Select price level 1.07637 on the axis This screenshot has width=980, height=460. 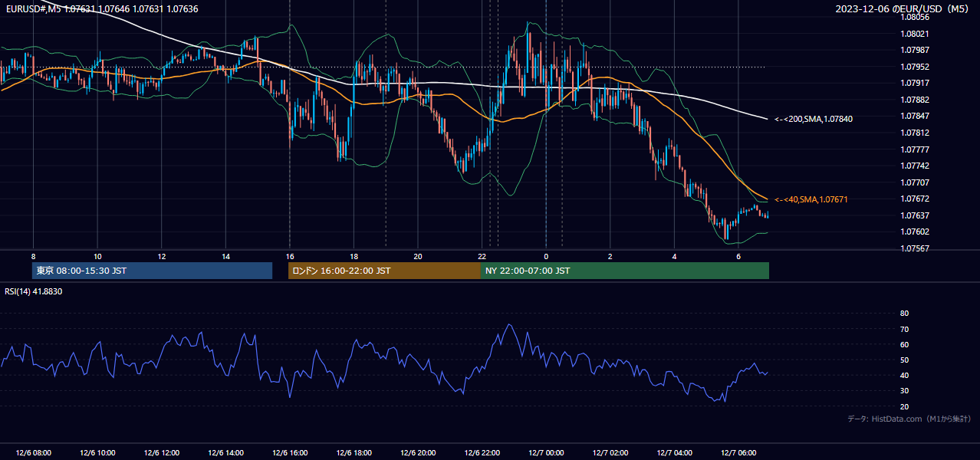[x=916, y=215]
